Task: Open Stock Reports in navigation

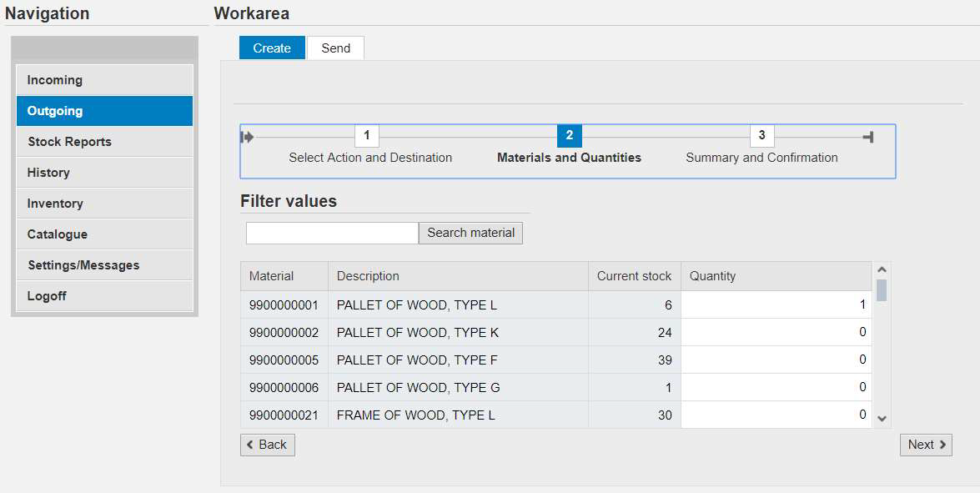Action: coord(104,142)
